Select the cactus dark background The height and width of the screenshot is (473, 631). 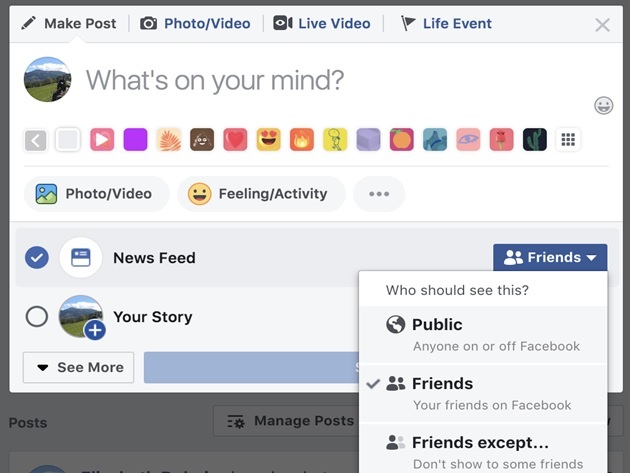pos(535,140)
